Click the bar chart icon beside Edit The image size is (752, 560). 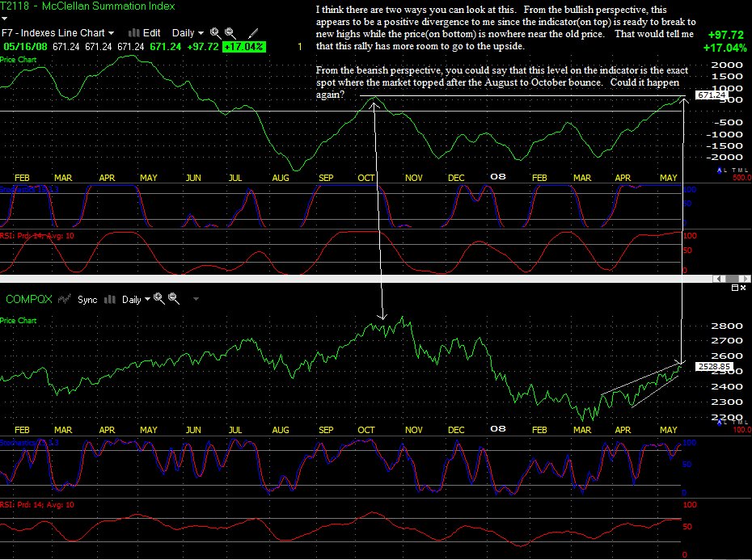133,33
